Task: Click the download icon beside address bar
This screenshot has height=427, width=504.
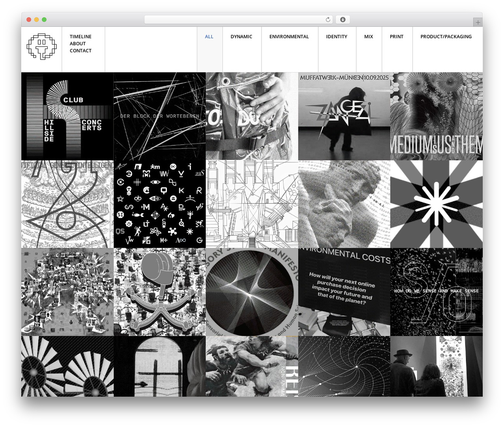Action: 343,20
